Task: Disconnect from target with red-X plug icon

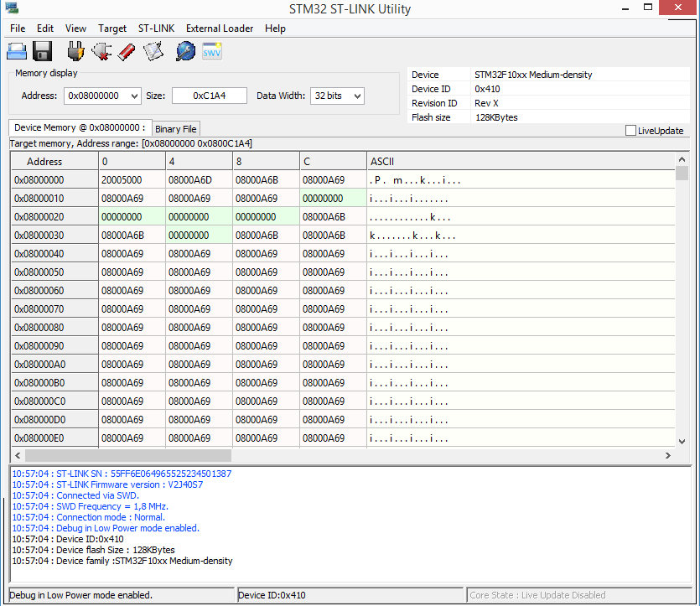Action: (101, 51)
